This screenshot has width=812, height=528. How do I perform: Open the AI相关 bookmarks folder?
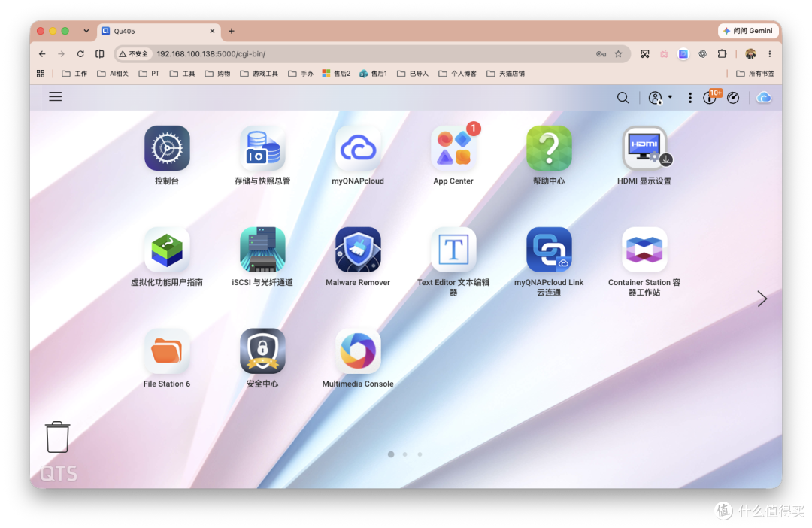pyautogui.click(x=112, y=74)
